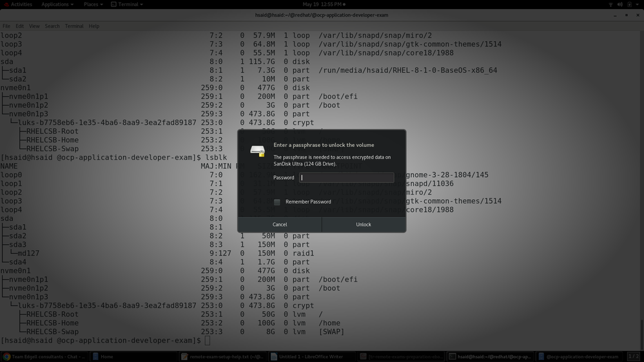Switch to Team Edgell consultants Chat window
This screenshot has width=644, height=362.
coord(44,356)
